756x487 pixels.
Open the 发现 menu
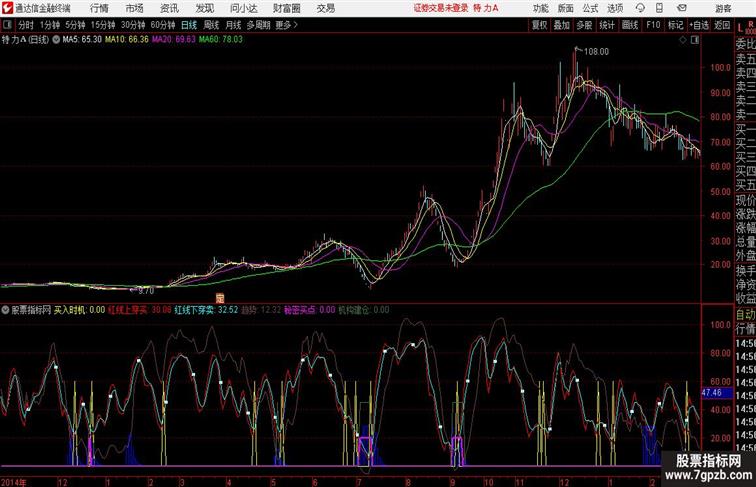[204, 8]
